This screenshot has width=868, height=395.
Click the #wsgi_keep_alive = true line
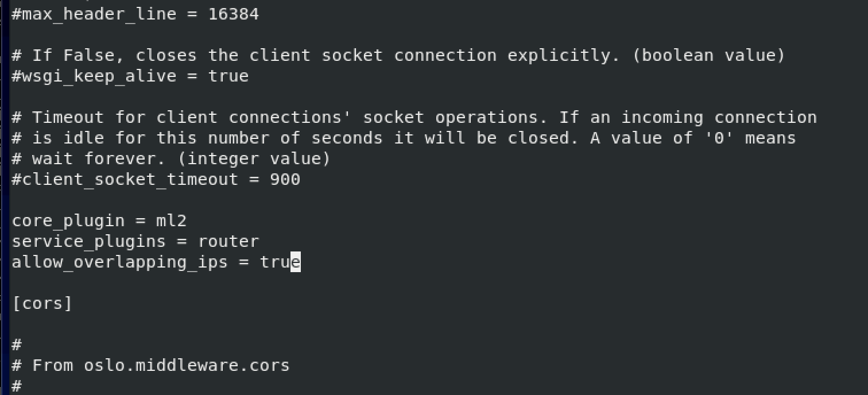pyautogui.click(x=130, y=76)
